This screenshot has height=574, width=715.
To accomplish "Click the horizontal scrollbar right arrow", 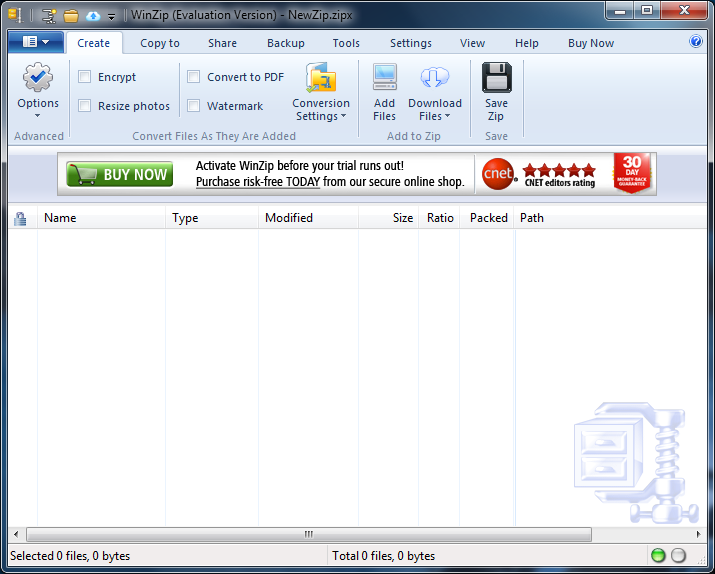I will (x=699, y=534).
